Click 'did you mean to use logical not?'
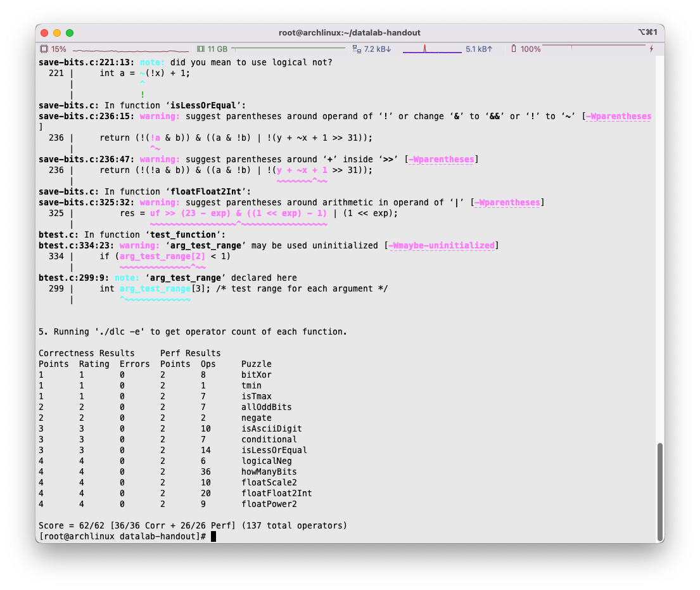 click(x=251, y=63)
